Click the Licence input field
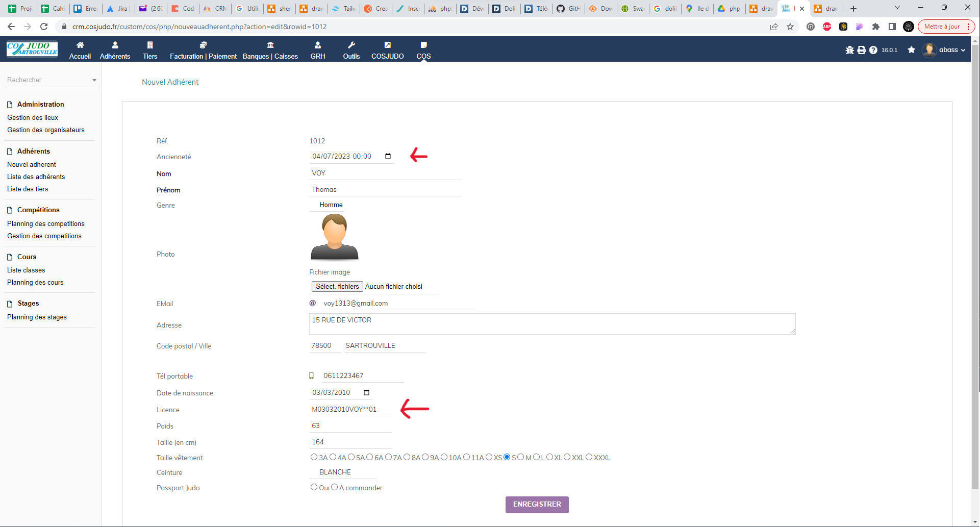This screenshot has height=527, width=980. 350,409
